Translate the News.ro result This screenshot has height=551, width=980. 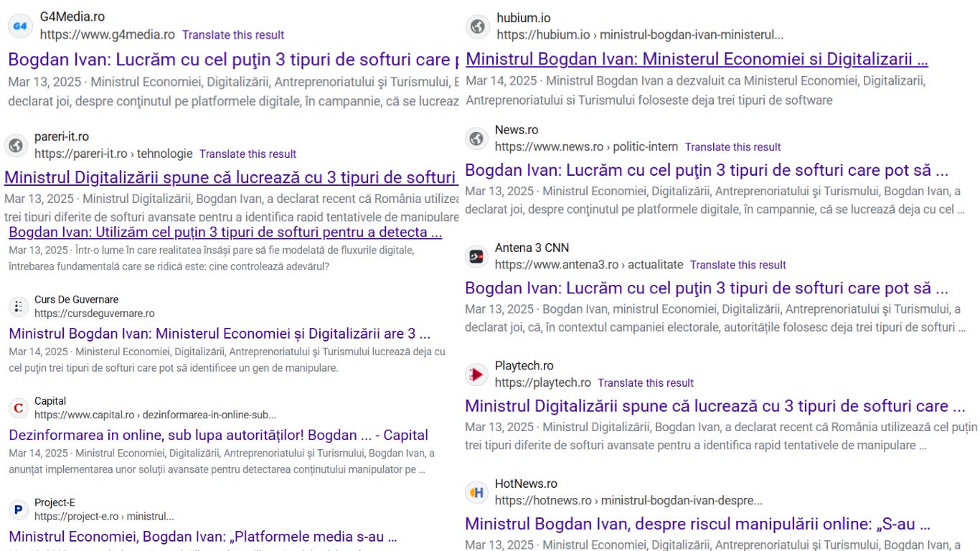pyautogui.click(x=732, y=146)
